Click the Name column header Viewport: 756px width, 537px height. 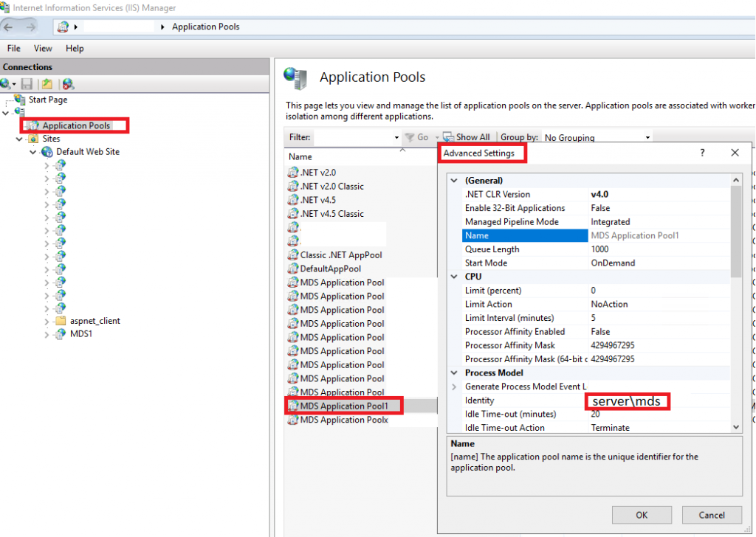coord(300,156)
